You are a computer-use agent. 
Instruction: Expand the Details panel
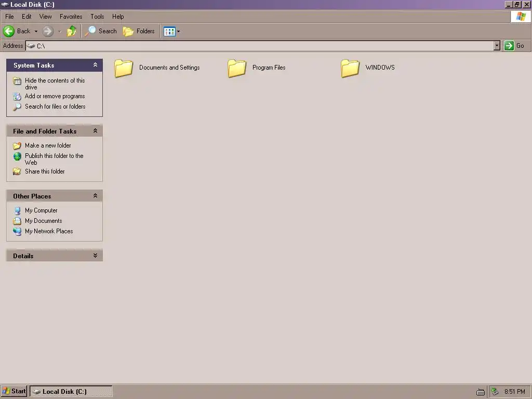96,256
